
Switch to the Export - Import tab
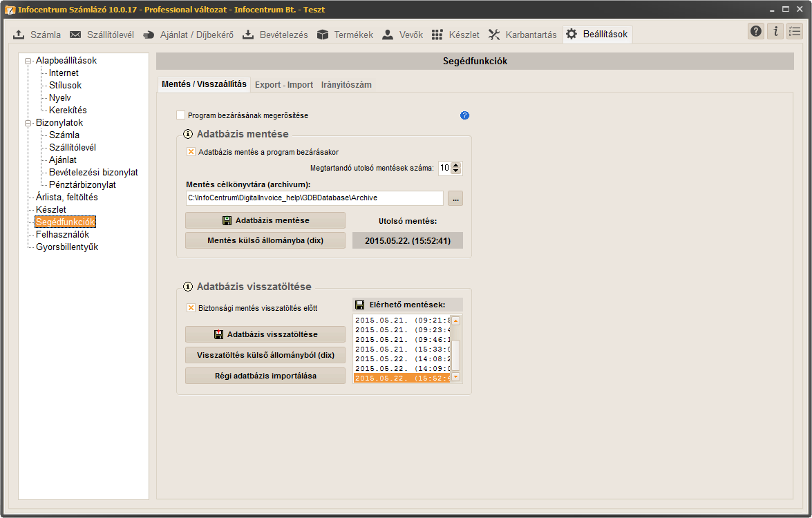(283, 85)
